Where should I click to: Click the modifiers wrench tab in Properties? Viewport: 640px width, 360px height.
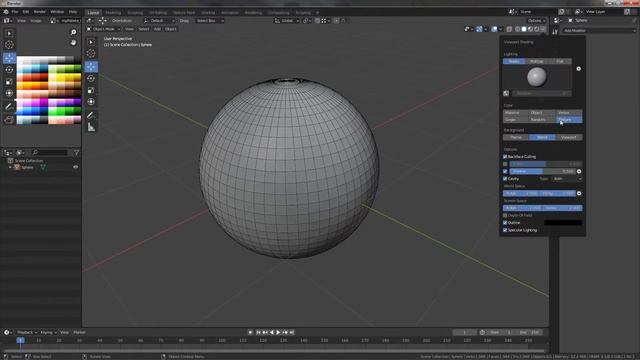(555, 31)
